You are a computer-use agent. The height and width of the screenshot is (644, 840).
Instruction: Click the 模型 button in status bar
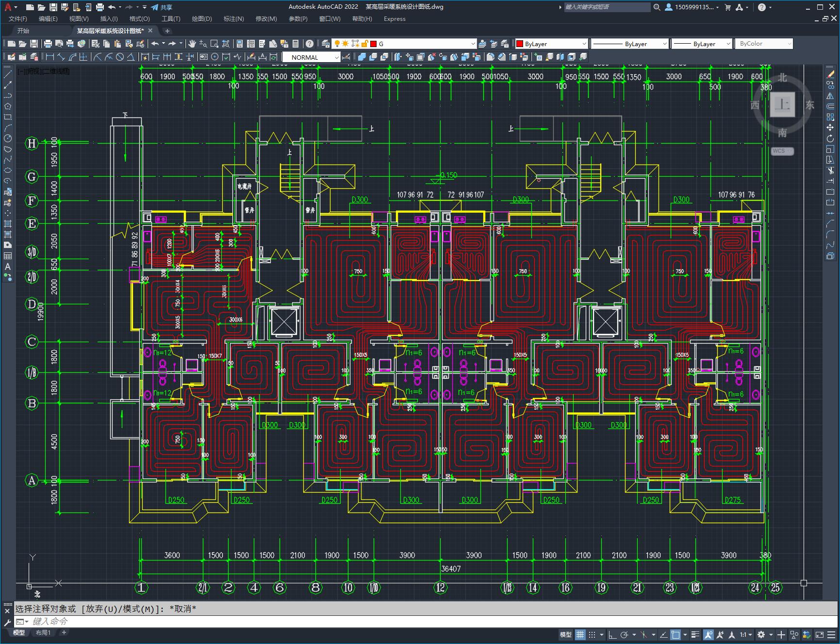pos(566,634)
